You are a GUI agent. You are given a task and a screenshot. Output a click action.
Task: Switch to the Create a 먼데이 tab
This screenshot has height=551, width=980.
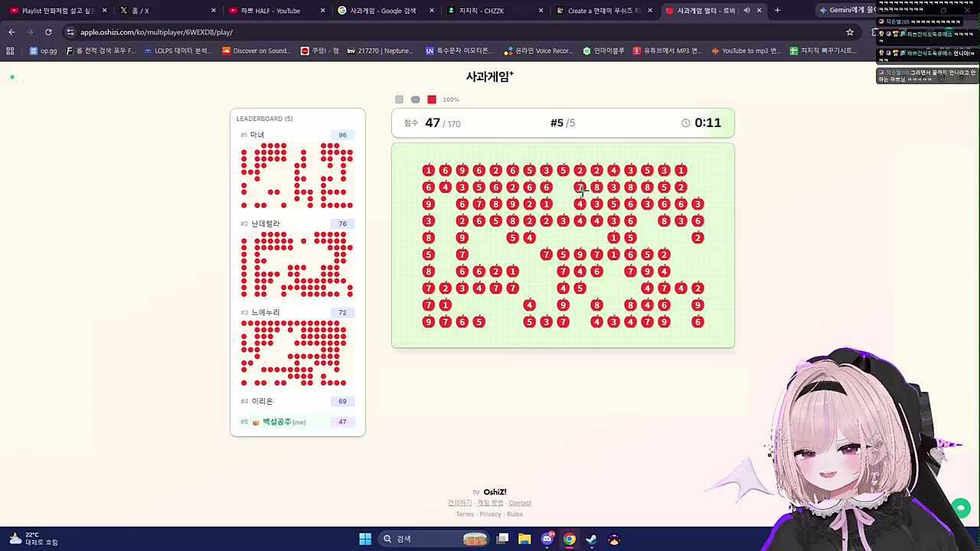pyautogui.click(x=603, y=11)
